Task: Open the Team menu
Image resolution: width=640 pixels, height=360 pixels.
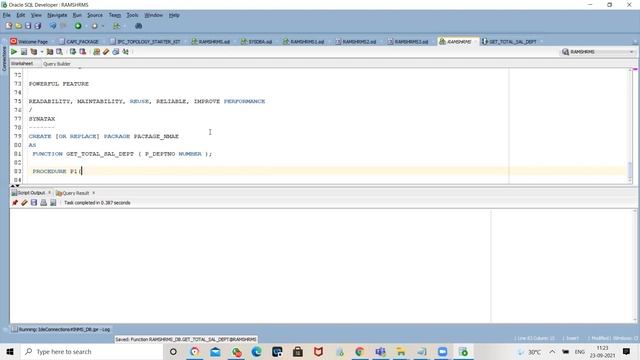Action: [x=115, y=15]
